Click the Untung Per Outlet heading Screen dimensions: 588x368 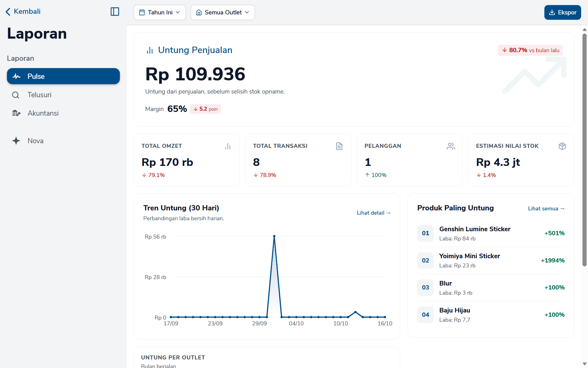173,358
